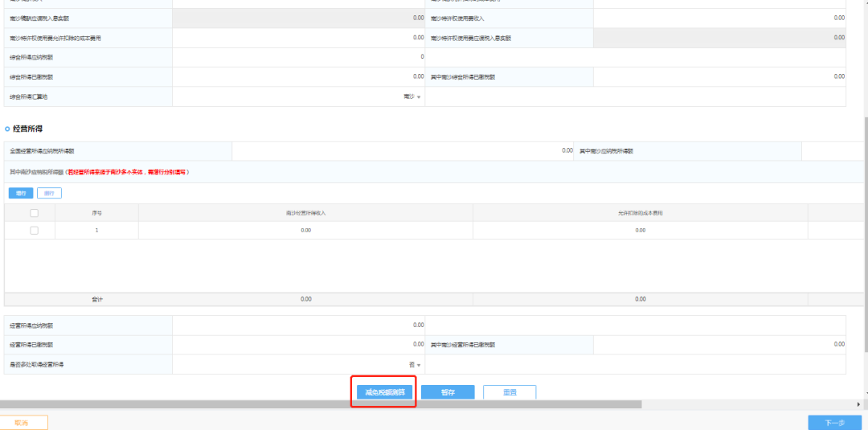
Task: Click the horizontal scrollbar's right arrow
Action: coord(859,404)
